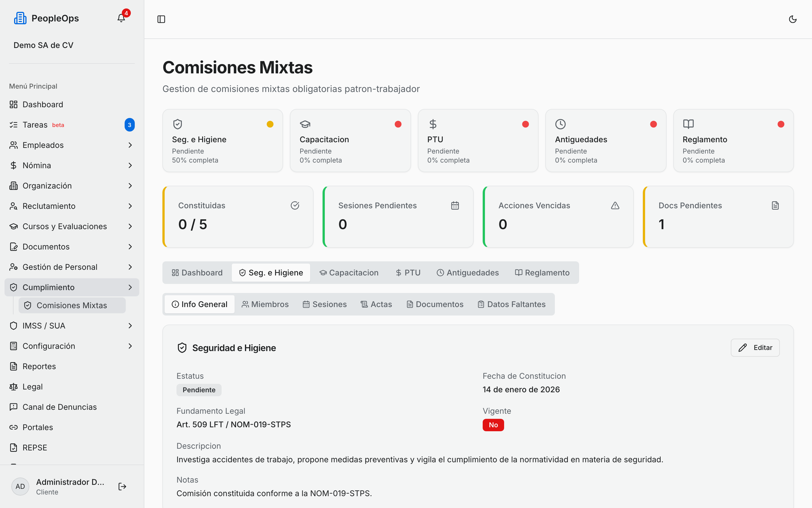This screenshot has width=812, height=508.
Task: Open Legal in the sidebar
Action: pos(72,387)
